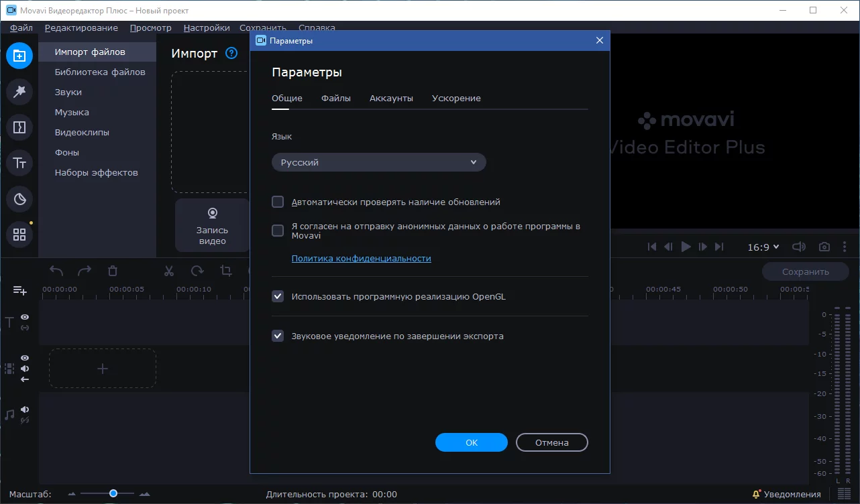Jump to end of project
Screen dimensions: 860x504
[x=719, y=247]
